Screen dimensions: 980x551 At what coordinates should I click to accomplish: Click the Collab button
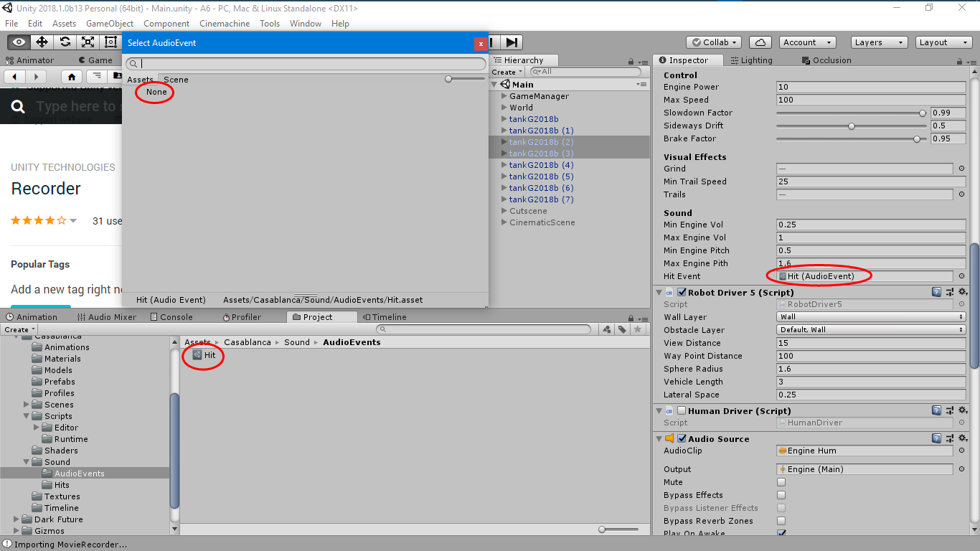click(714, 42)
